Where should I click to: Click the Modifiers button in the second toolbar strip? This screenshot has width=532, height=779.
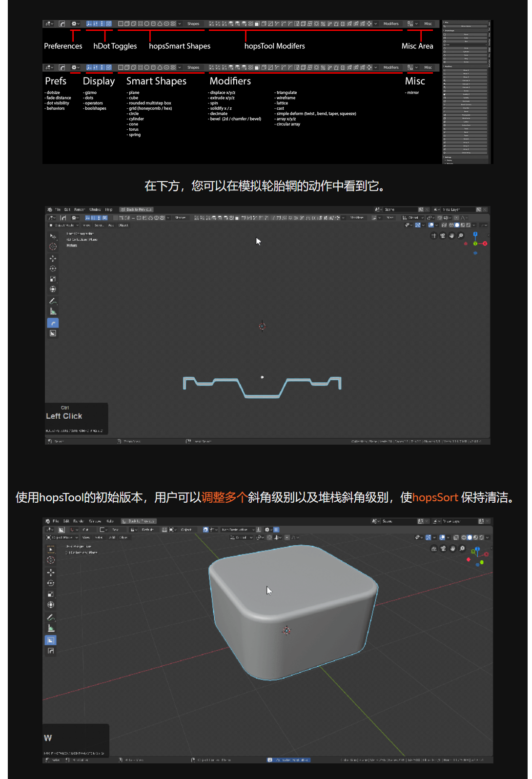391,67
